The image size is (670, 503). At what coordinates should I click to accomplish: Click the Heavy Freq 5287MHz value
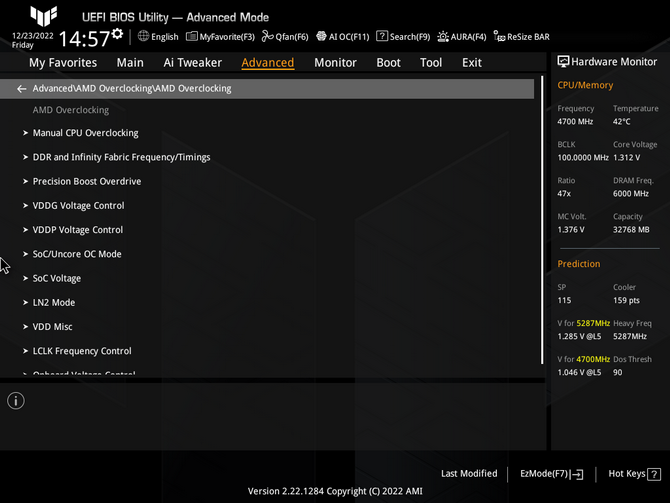[x=630, y=336]
